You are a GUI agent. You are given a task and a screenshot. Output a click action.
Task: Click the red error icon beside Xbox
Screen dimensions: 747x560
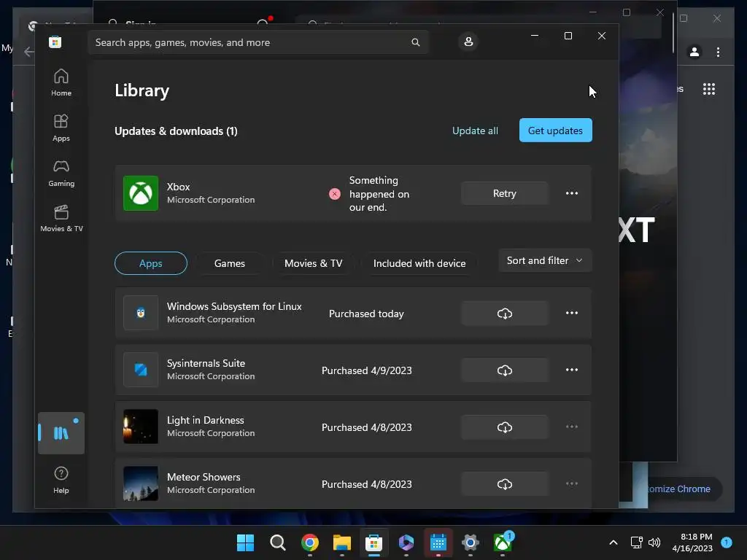coord(335,194)
